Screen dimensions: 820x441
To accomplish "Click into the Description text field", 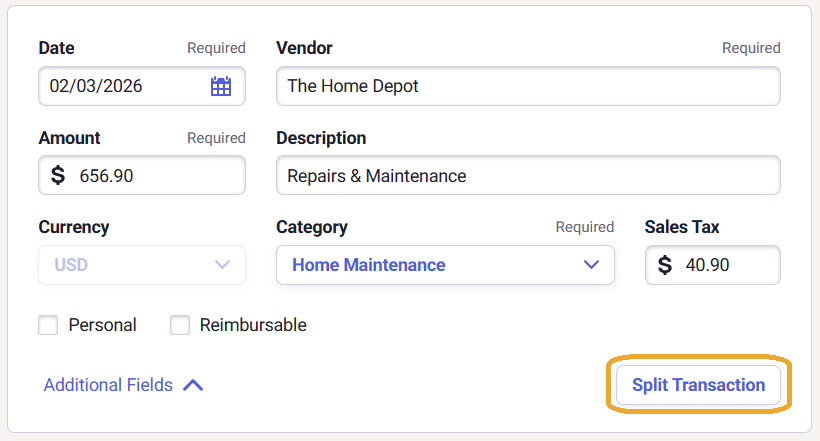I will click(x=528, y=176).
